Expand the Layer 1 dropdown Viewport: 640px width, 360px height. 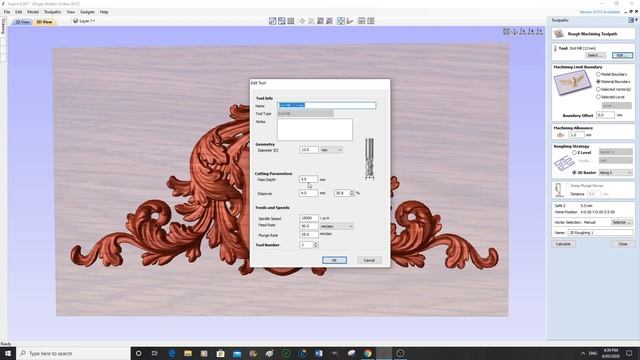pos(84,21)
